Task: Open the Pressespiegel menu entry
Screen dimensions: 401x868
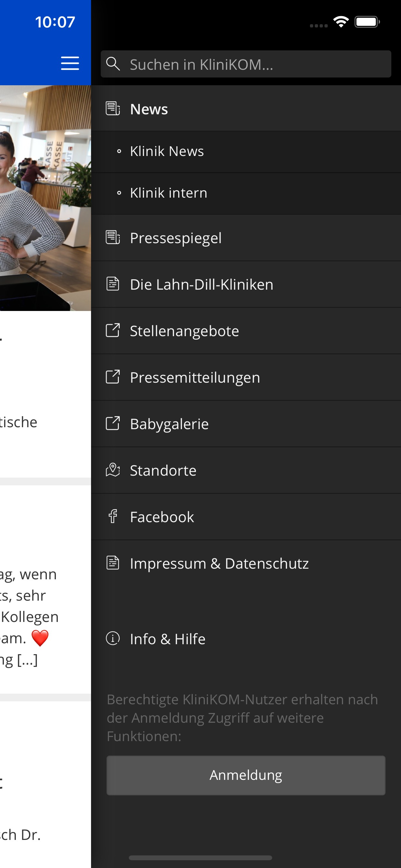Action: click(x=246, y=238)
